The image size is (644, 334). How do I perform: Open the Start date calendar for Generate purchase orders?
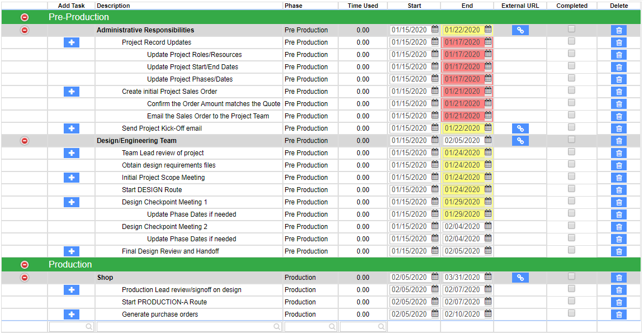click(434, 314)
